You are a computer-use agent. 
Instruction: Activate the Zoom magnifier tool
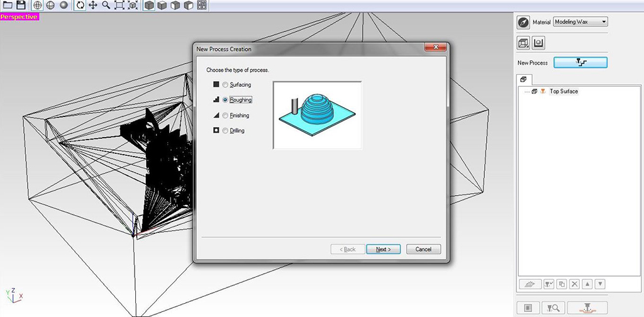pos(106,5)
